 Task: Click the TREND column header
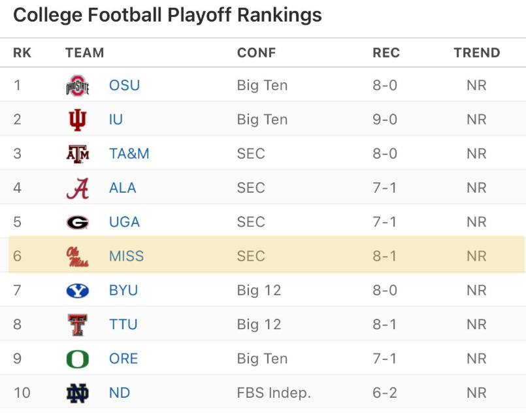coord(476,53)
